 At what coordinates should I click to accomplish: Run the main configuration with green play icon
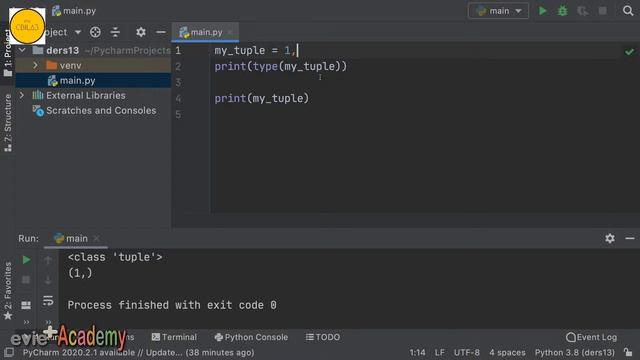tap(542, 11)
